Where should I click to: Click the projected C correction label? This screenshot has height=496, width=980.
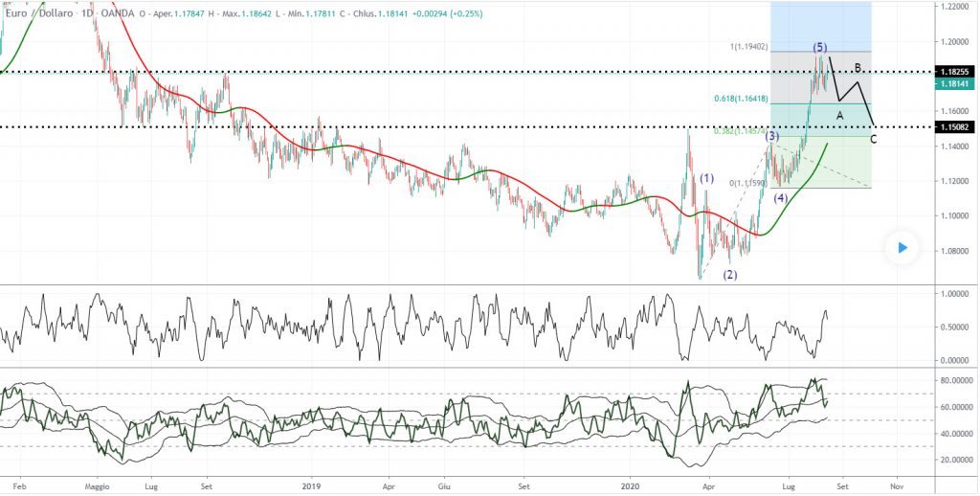(873, 139)
